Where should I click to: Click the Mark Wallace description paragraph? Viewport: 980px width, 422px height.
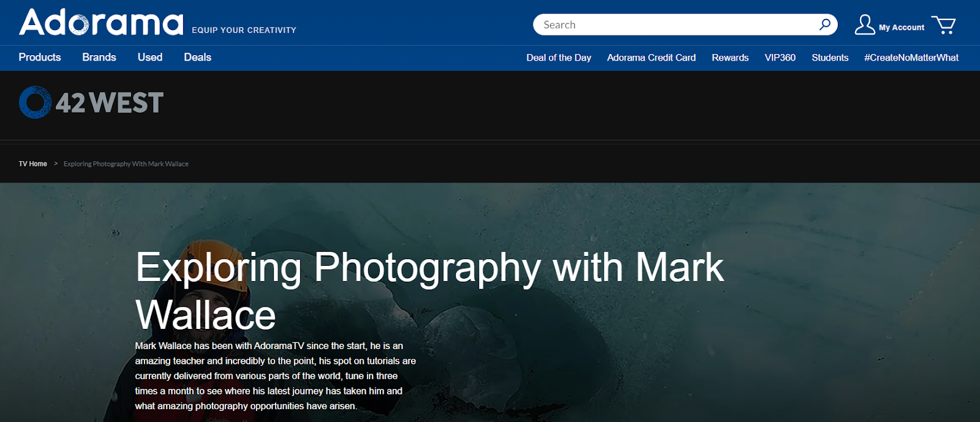click(x=276, y=375)
